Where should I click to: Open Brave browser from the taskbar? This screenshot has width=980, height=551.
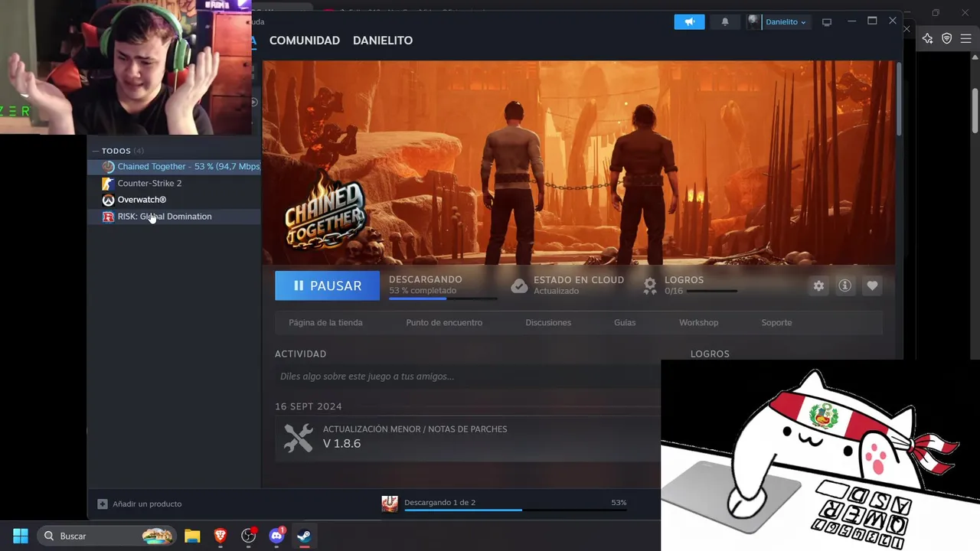pos(220,536)
